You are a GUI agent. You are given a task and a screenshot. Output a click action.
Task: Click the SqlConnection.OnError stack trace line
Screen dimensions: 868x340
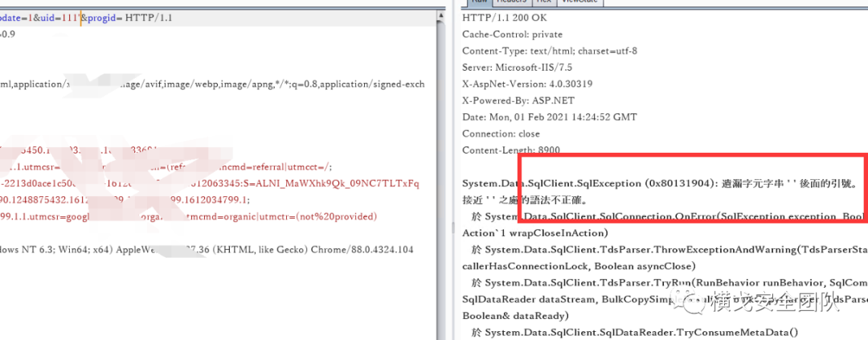(669, 216)
